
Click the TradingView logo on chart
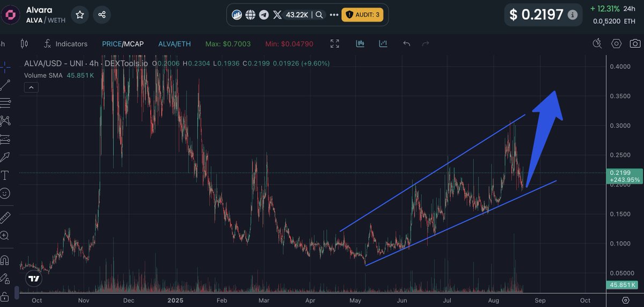(34, 279)
